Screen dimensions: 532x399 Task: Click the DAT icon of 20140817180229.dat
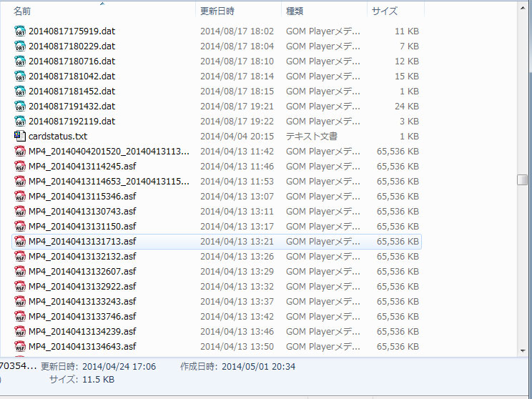coord(20,46)
